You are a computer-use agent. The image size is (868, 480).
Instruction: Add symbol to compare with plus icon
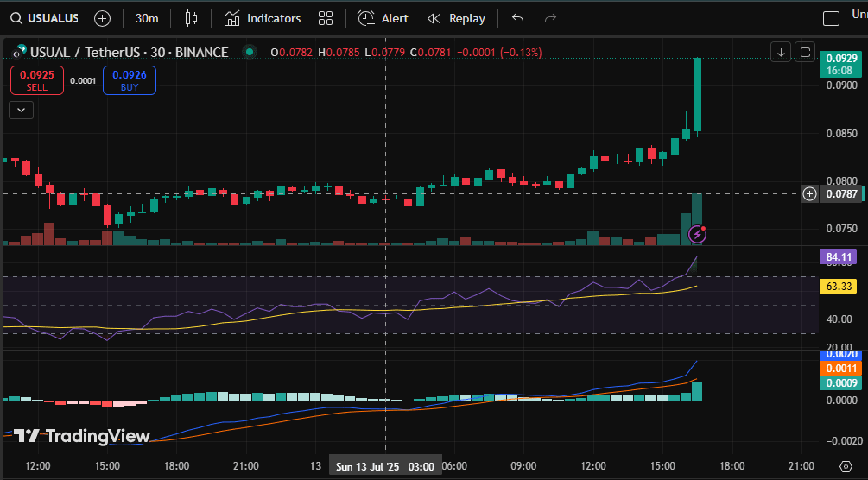[102, 18]
